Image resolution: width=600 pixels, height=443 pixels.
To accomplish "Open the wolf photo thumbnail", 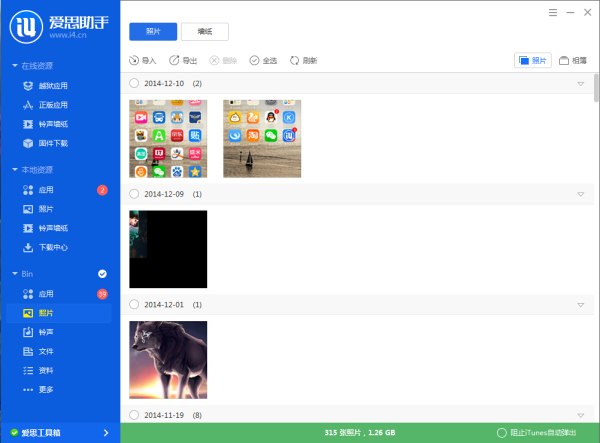I will (168, 359).
